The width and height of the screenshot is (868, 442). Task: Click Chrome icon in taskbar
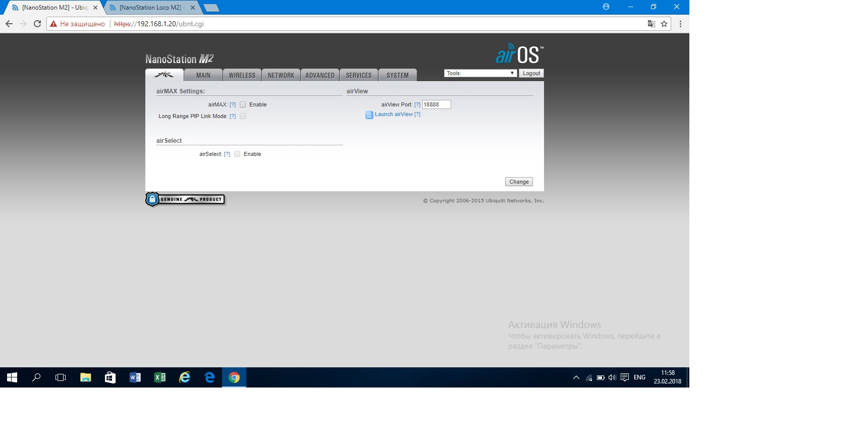pos(234,377)
